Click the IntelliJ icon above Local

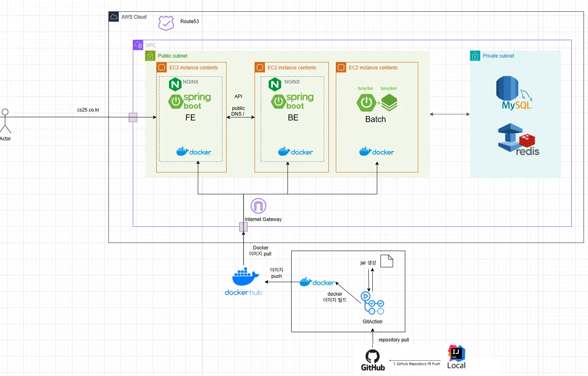tap(456, 352)
